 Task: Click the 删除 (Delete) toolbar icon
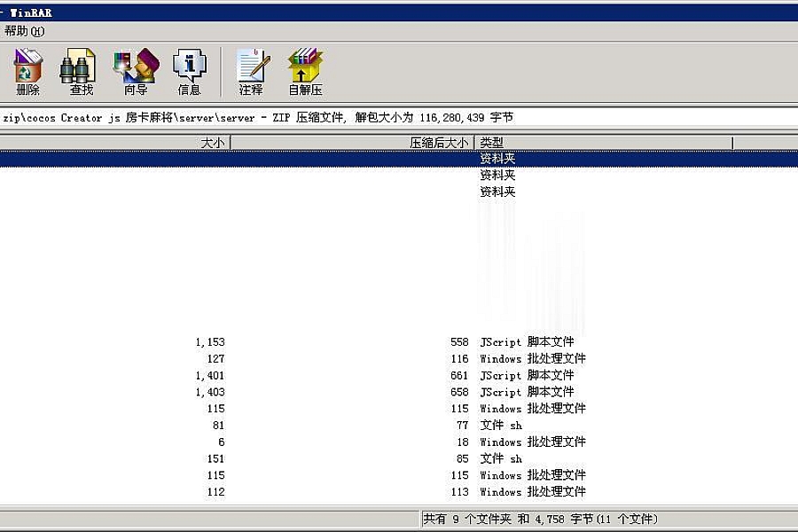[27, 72]
